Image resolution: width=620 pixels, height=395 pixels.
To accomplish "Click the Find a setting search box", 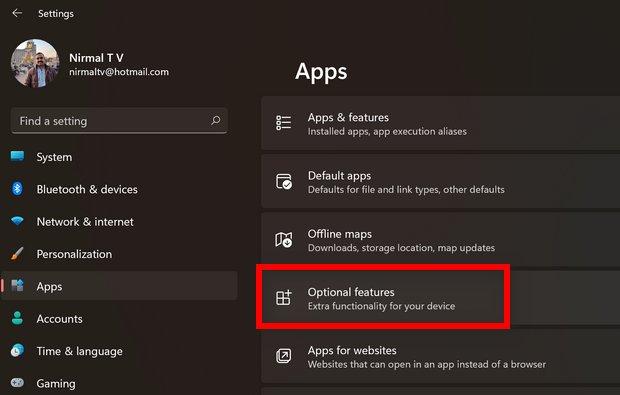I will tap(119, 121).
